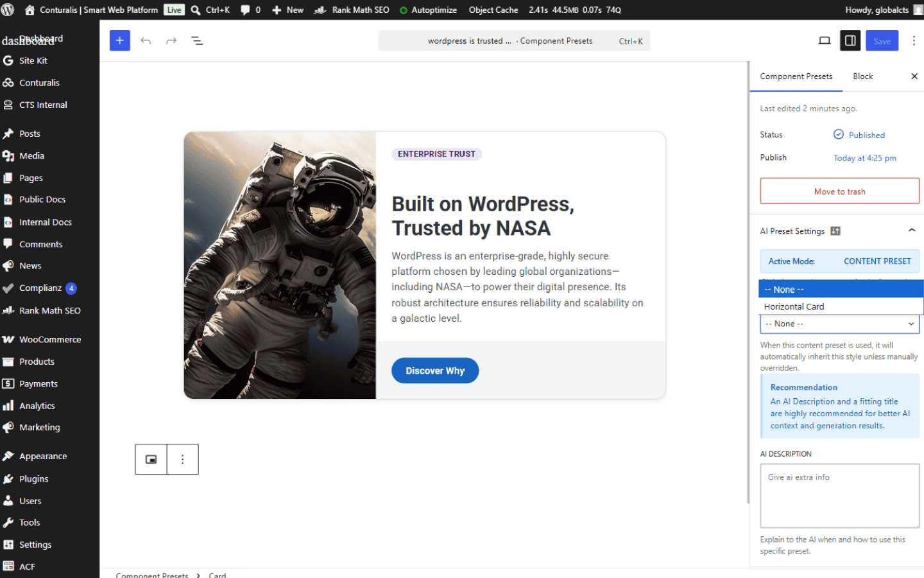Click the Live environment badge

tap(174, 10)
